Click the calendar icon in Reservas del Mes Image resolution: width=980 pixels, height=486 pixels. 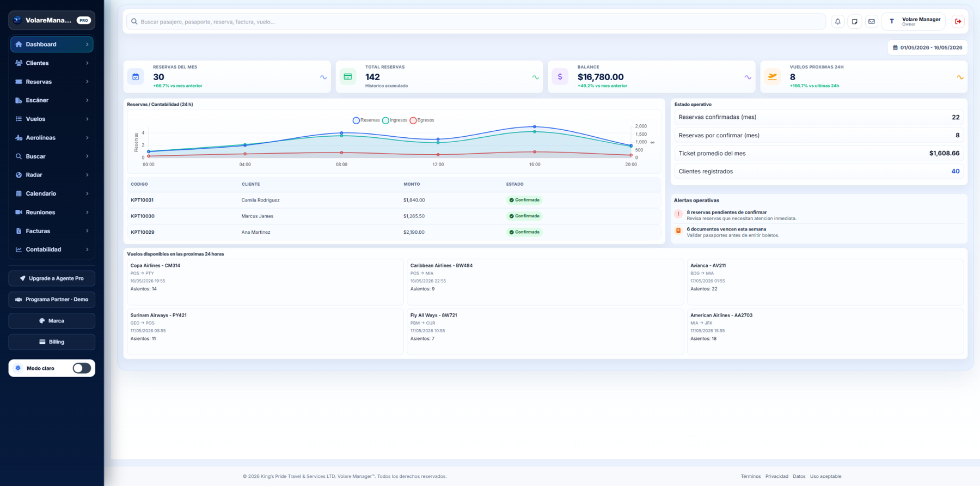tap(136, 77)
